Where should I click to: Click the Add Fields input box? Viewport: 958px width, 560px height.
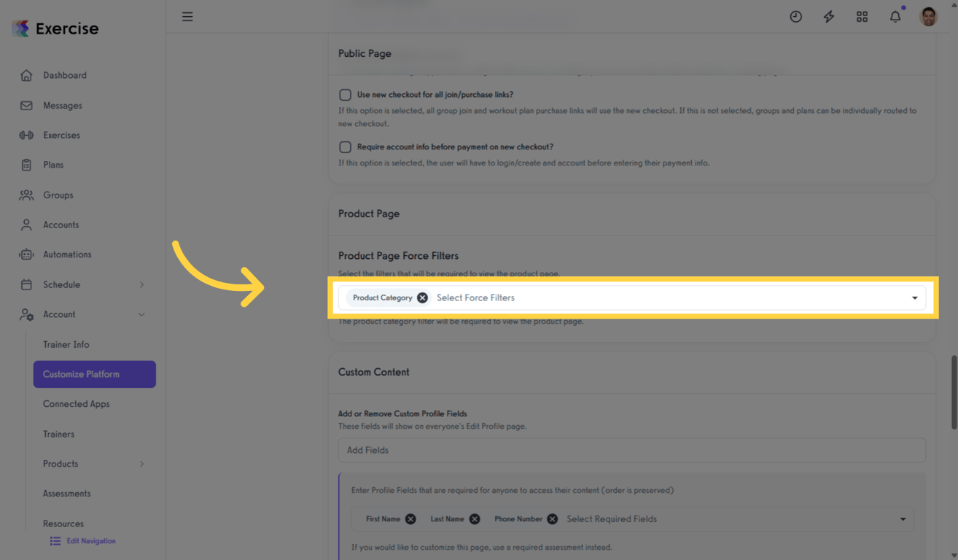pyautogui.click(x=631, y=450)
